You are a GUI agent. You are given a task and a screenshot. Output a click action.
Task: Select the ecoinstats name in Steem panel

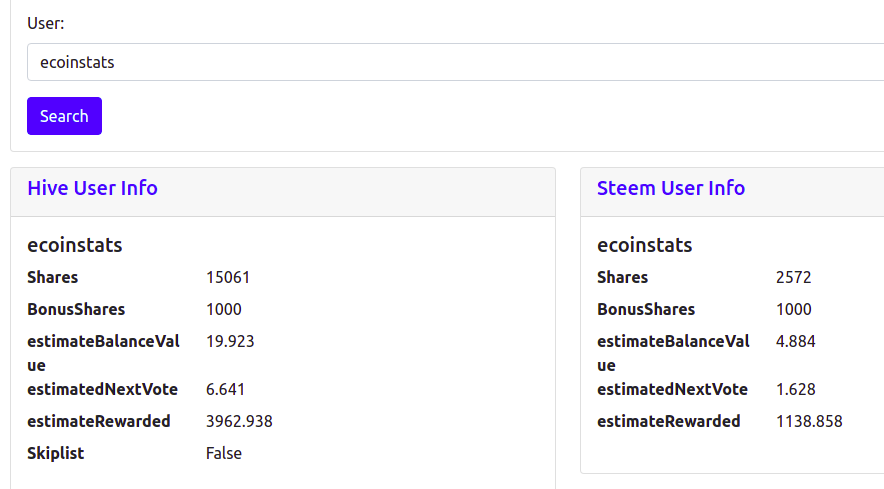[x=644, y=245]
